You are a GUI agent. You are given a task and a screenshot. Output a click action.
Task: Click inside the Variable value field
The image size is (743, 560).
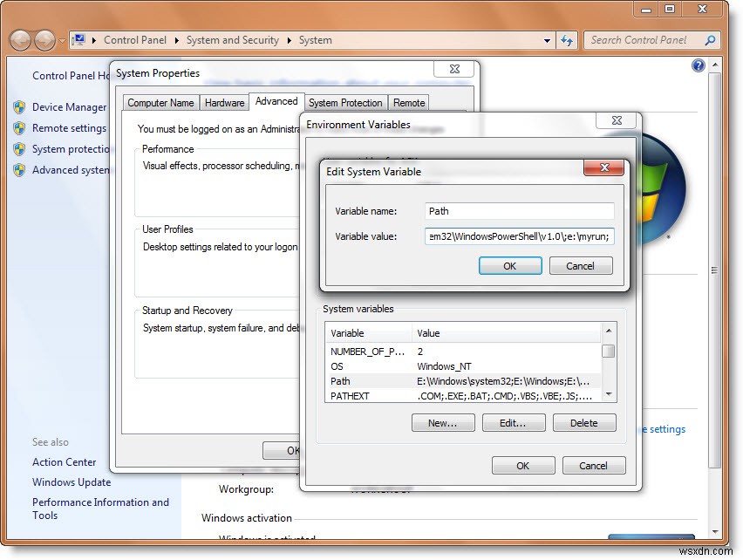519,236
